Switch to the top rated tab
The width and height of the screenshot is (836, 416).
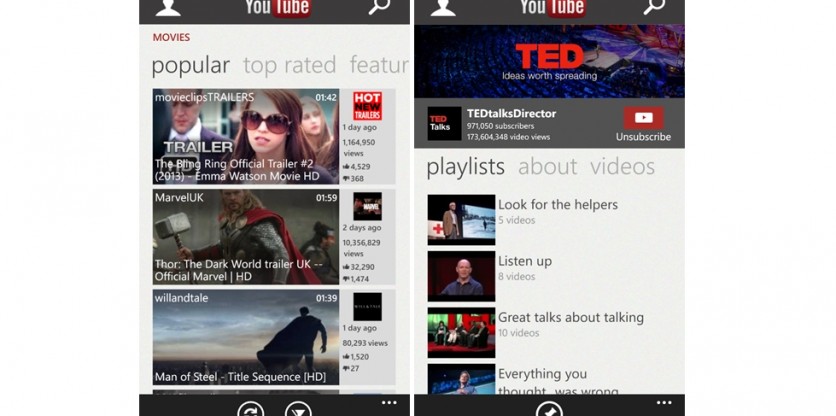[289, 65]
